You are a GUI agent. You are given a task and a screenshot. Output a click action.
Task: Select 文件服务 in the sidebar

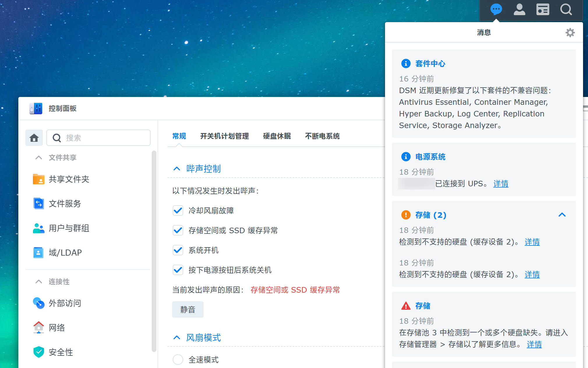65,204
